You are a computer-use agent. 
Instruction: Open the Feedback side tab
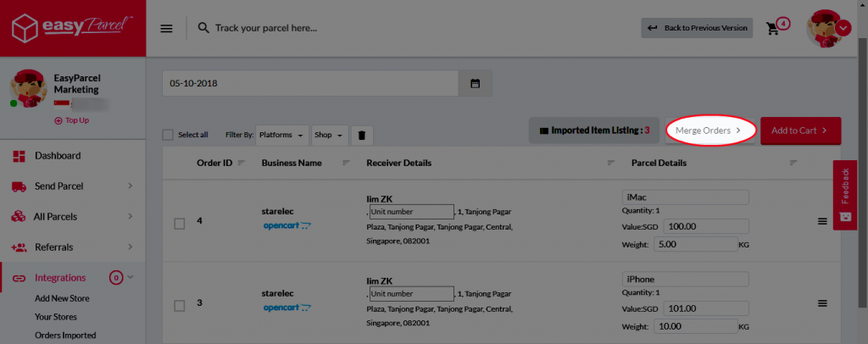[845, 195]
